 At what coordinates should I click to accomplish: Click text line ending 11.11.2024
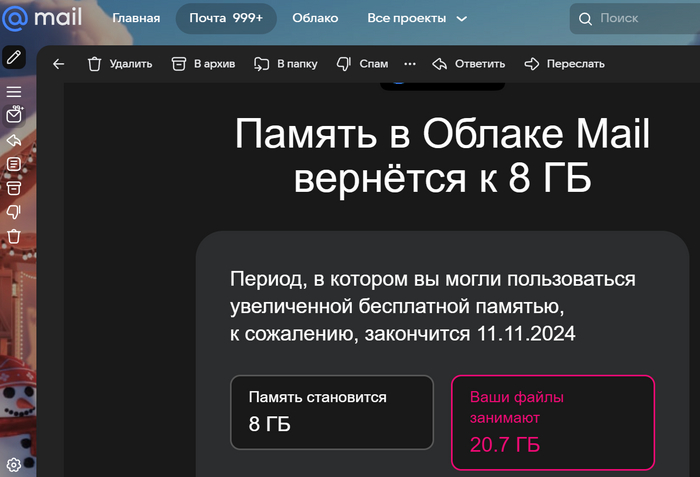click(x=403, y=334)
